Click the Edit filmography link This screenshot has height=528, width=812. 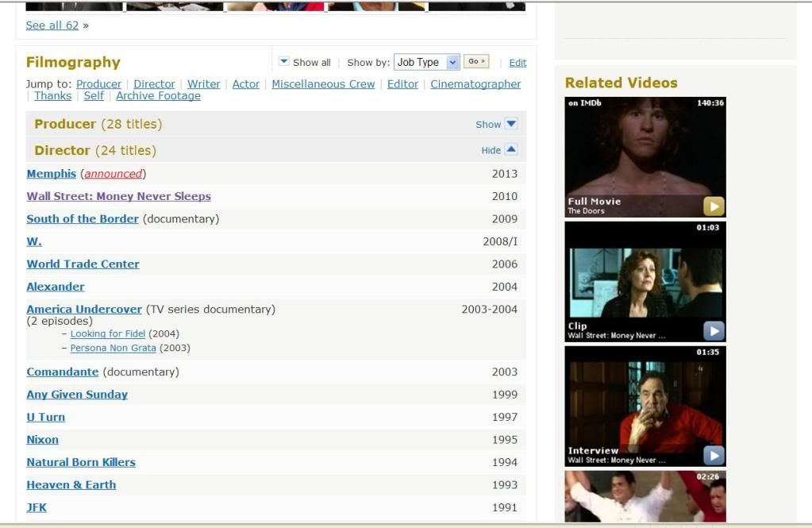coord(518,63)
